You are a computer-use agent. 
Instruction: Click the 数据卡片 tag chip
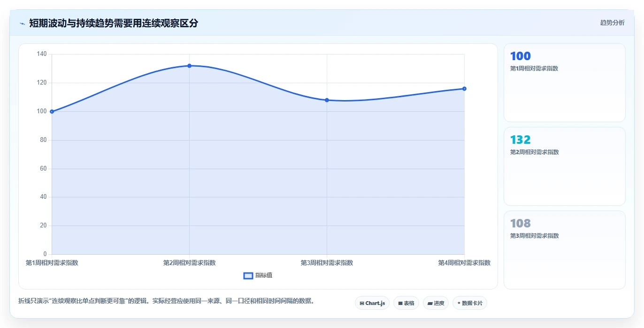[470, 303]
